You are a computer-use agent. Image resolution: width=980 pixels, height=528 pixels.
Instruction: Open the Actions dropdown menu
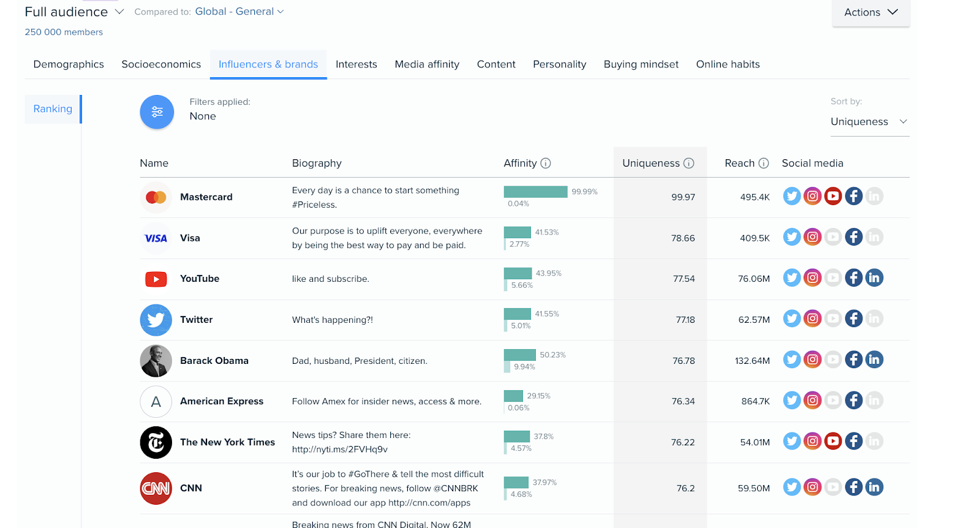tap(870, 12)
